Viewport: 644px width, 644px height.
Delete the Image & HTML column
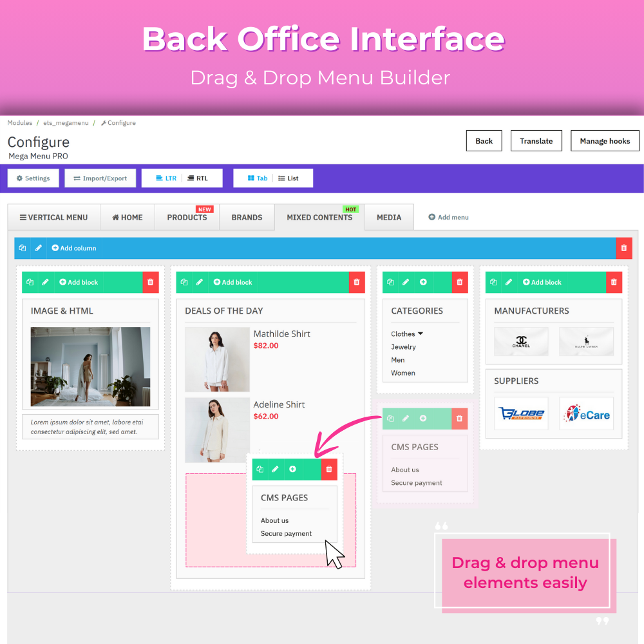pyautogui.click(x=151, y=282)
